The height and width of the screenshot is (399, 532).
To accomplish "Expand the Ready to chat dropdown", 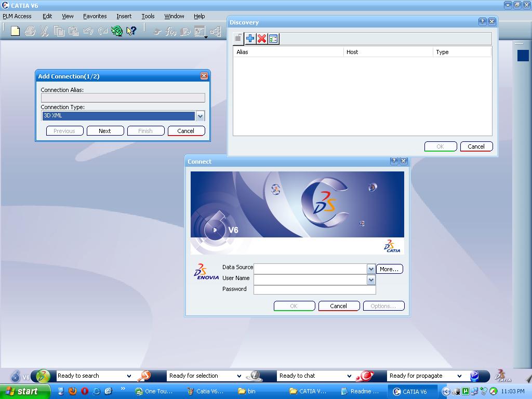I will click(x=350, y=376).
